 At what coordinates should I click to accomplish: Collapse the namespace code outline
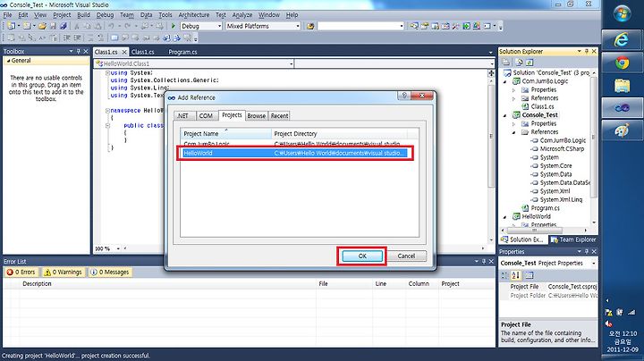(107, 110)
